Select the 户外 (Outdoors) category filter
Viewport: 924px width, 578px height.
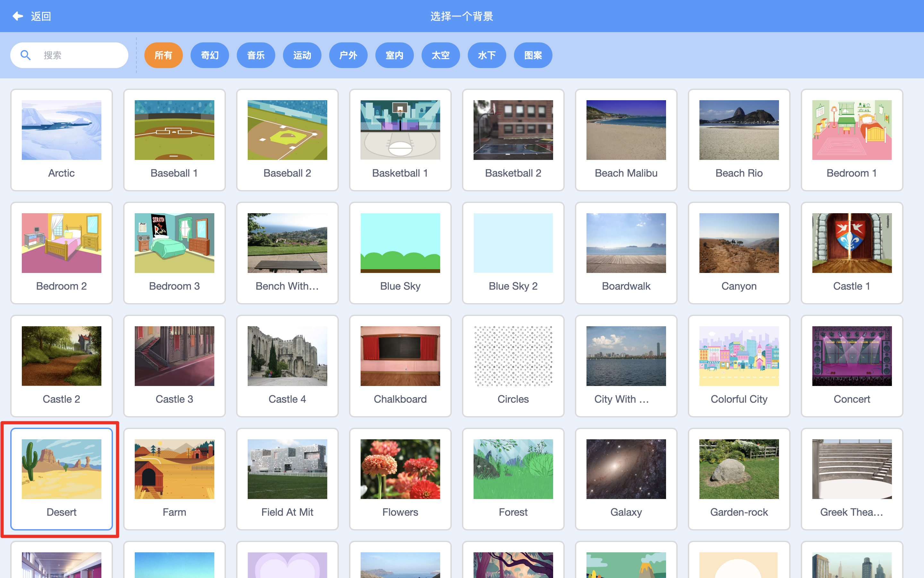pyautogui.click(x=348, y=55)
